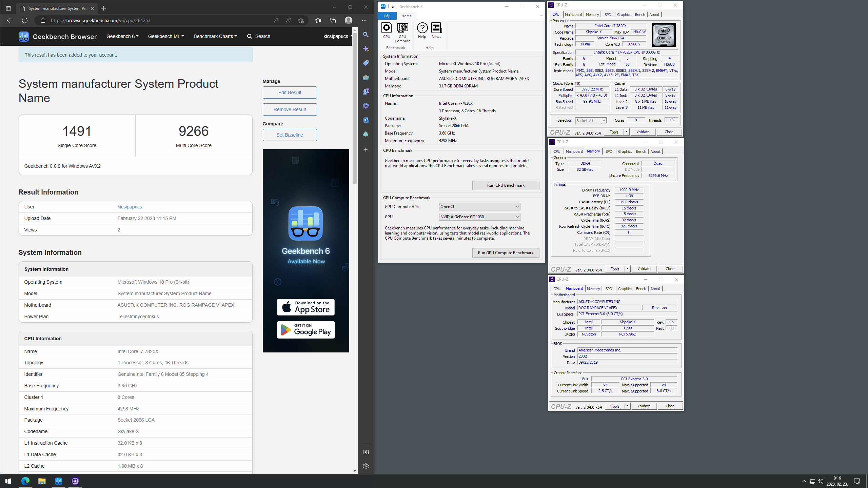Screen dimensions: 868x488
Task: Open the Edge sidebar Outlook icon
Action: pyautogui.click(x=366, y=120)
